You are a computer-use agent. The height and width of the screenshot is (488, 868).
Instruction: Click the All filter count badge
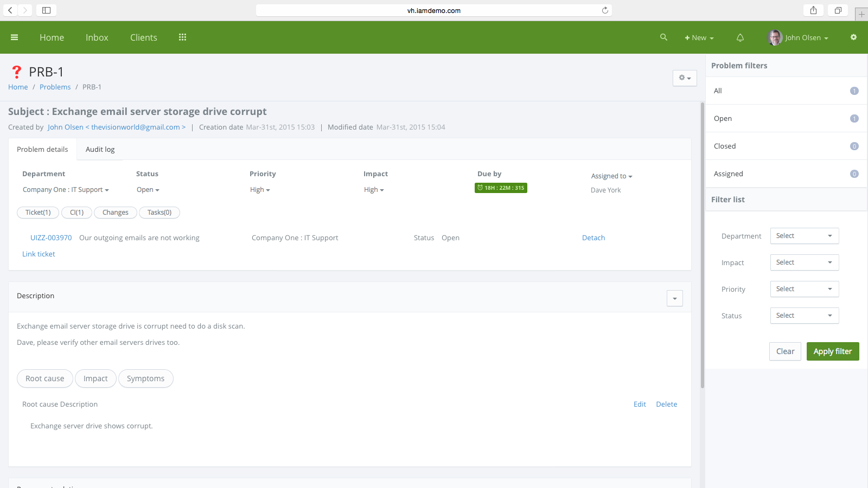coord(854,91)
